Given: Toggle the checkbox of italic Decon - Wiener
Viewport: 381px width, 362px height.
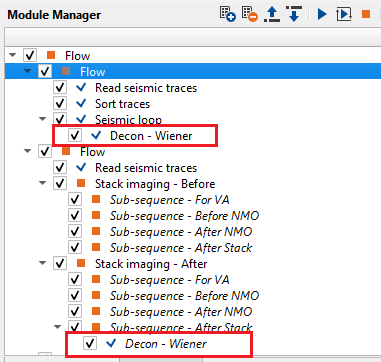Looking at the screenshot, I should [90, 343].
